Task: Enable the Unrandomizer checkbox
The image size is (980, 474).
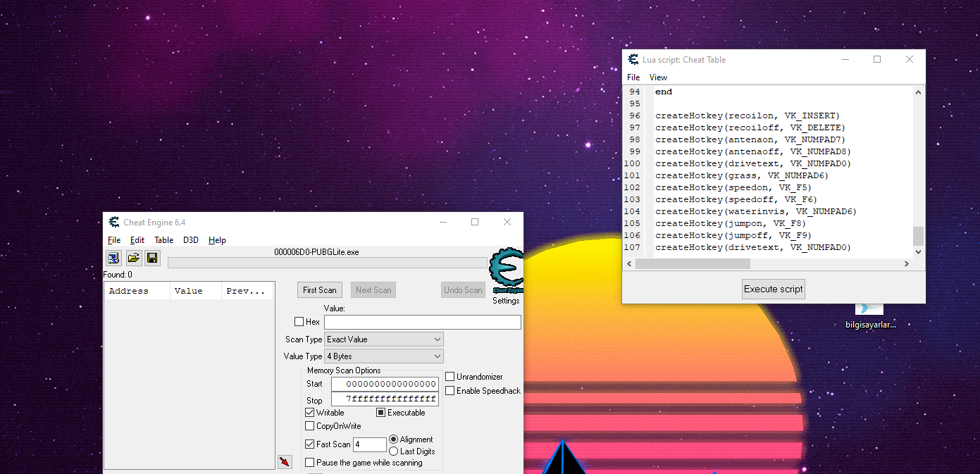Action: click(x=449, y=377)
